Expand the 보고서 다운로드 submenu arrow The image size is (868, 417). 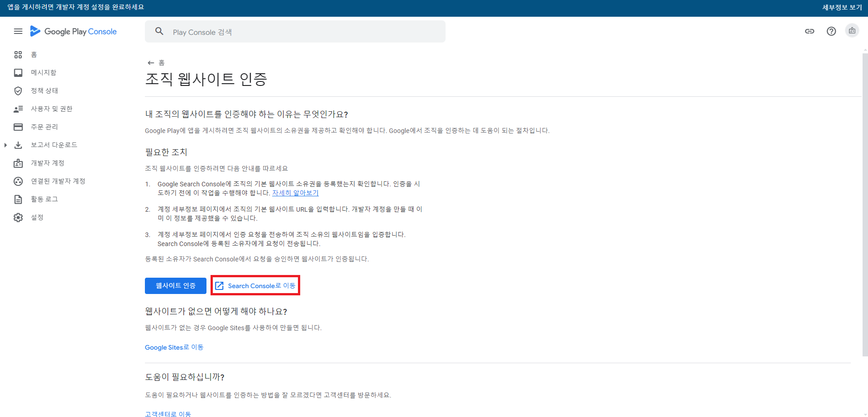(x=5, y=145)
